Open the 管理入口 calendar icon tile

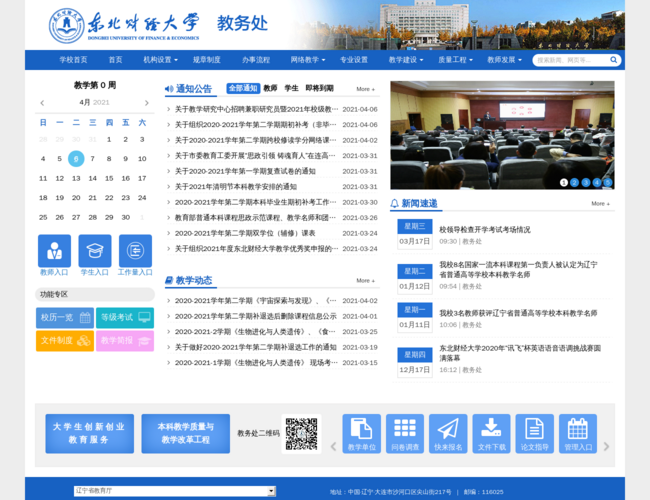[x=578, y=433]
